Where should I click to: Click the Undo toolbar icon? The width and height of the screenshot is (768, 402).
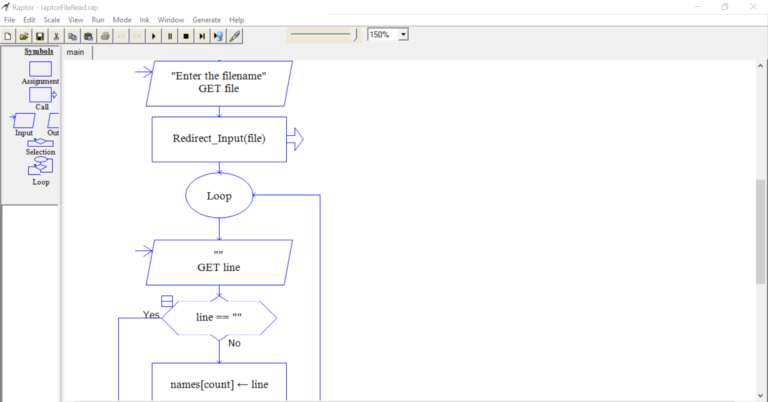[121, 36]
